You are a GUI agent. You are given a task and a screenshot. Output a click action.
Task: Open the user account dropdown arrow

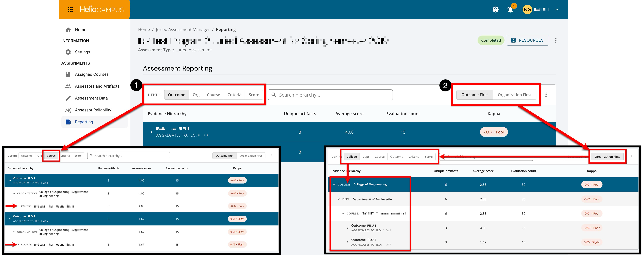click(x=557, y=10)
